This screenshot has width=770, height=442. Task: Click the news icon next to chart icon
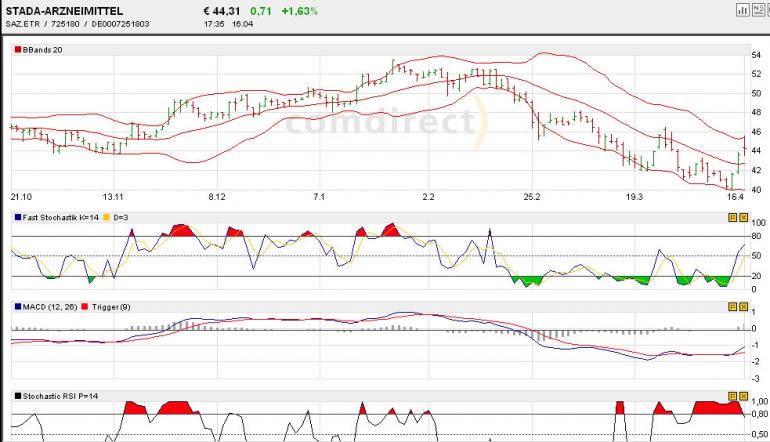tap(758, 9)
